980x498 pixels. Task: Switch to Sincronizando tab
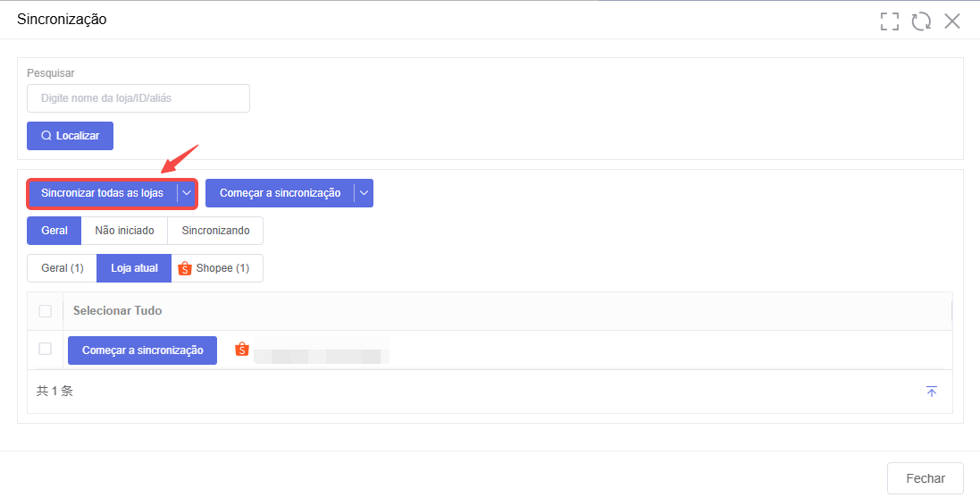(x=215, y=231)
